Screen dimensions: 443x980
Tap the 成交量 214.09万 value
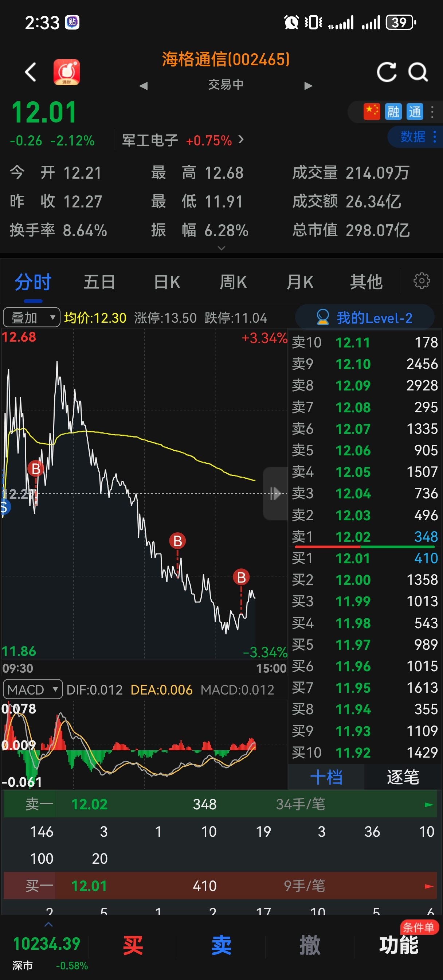point(350,173)
